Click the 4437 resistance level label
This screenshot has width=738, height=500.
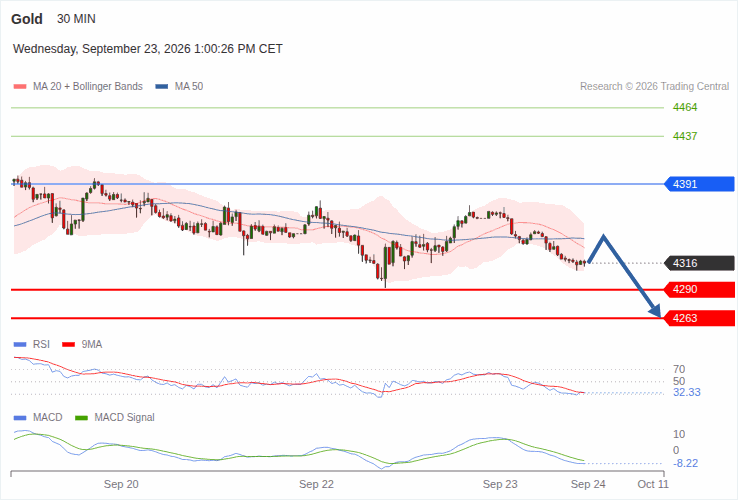pos(685,136)
